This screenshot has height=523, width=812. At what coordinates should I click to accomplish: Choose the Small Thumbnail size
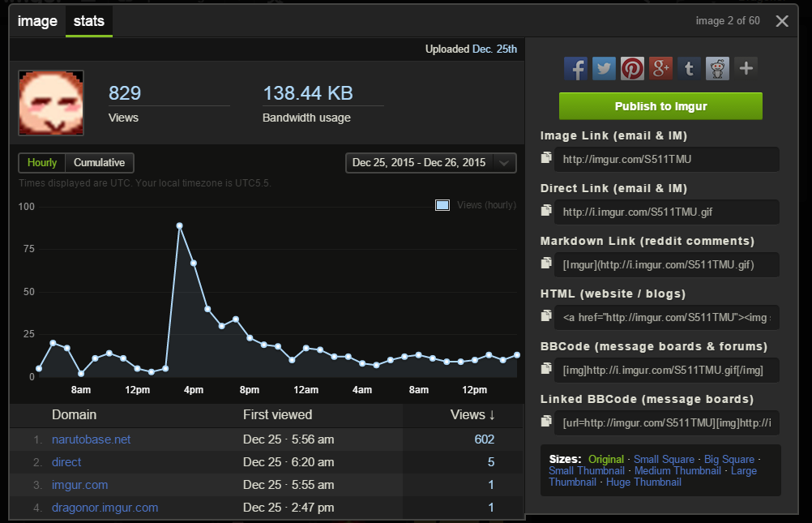click(x=587, y=470)
